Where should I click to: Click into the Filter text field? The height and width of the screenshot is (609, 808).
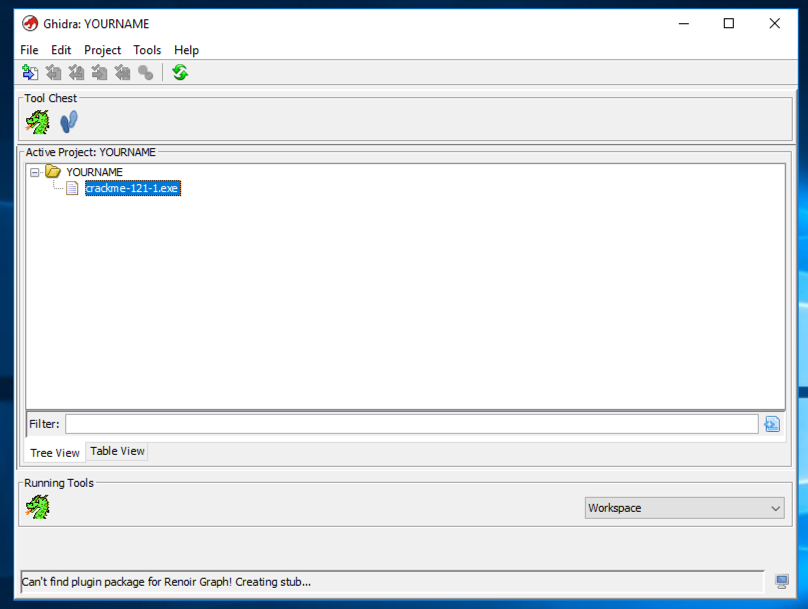[x=412, y=424]
